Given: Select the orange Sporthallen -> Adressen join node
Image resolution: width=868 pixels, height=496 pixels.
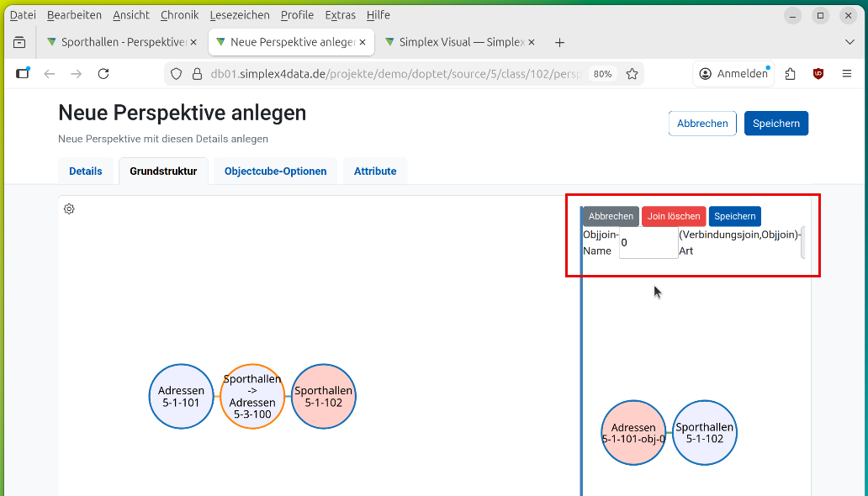Looking at the screenshot, I should coord(252,397).
